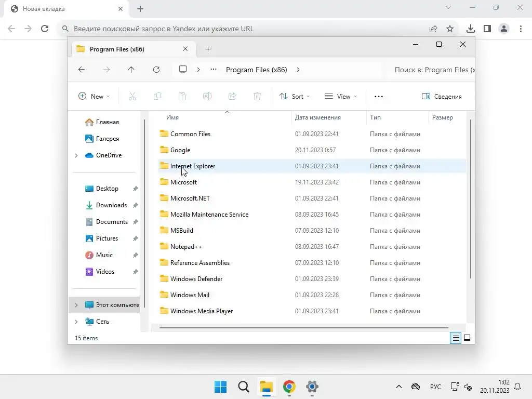Open browser downloads icon
532x399 pixels.
(471, 29)
